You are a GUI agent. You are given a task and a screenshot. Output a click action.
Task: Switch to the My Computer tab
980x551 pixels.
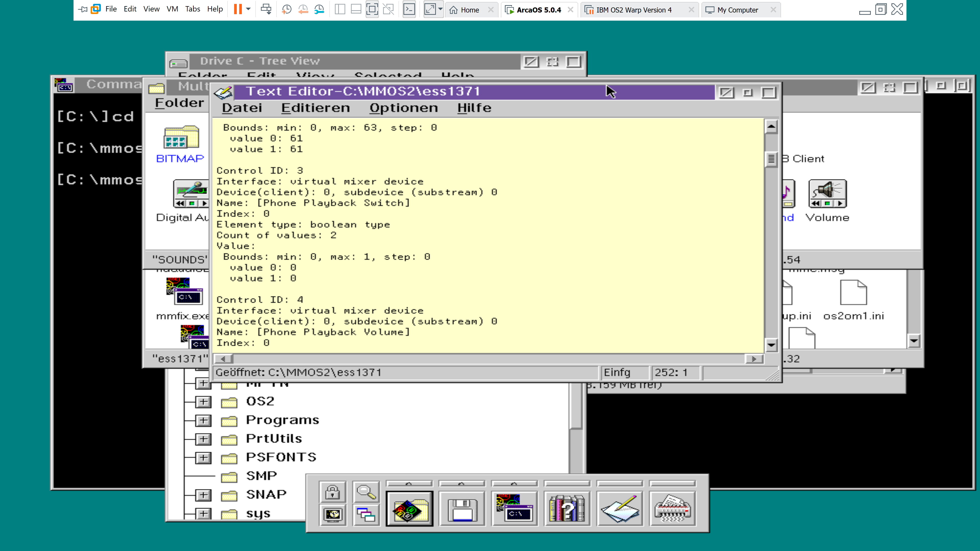[737, 10]
